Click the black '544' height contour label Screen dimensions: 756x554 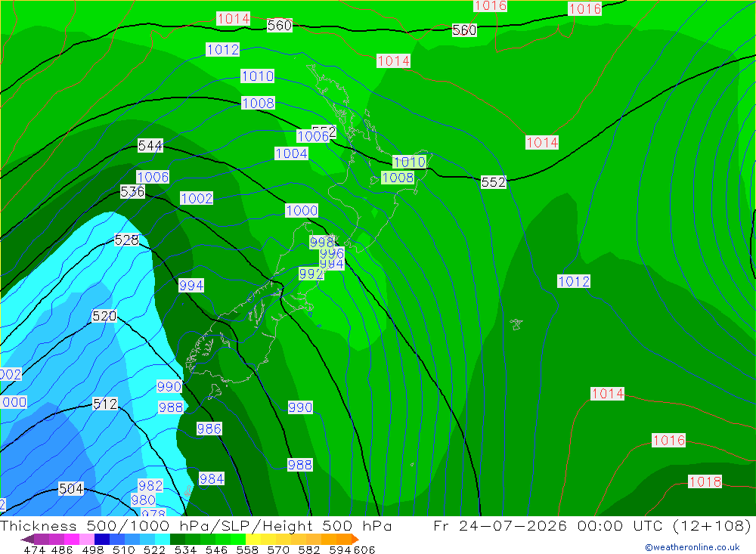tap(150, 146)
